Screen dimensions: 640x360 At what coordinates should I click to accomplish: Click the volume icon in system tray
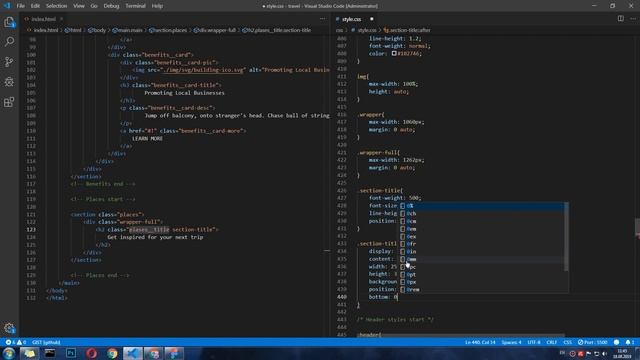(605, 353)
